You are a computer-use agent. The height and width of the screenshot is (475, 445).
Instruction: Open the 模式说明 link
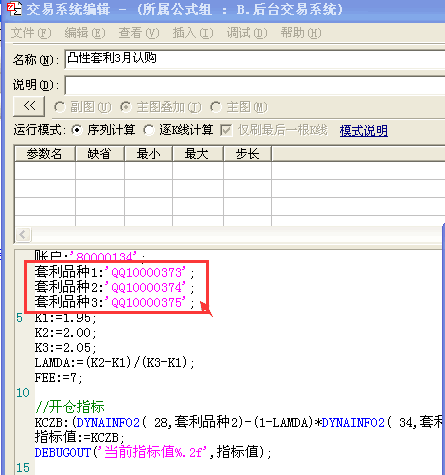[364, 130]
